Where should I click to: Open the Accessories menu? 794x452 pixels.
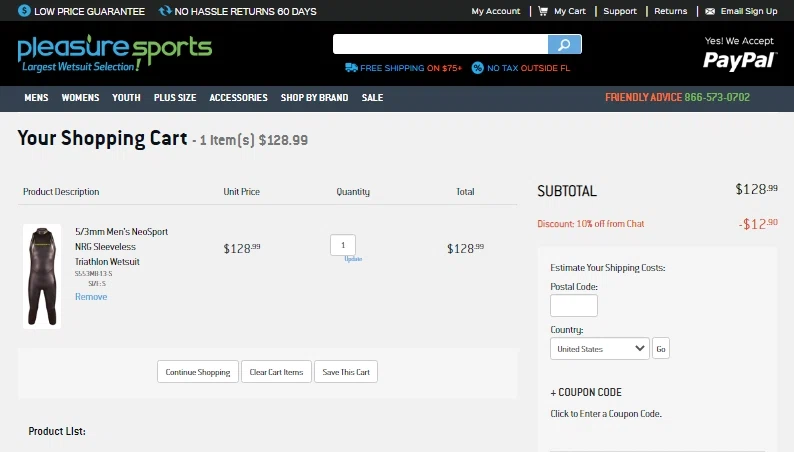click(x=239, y=98)
